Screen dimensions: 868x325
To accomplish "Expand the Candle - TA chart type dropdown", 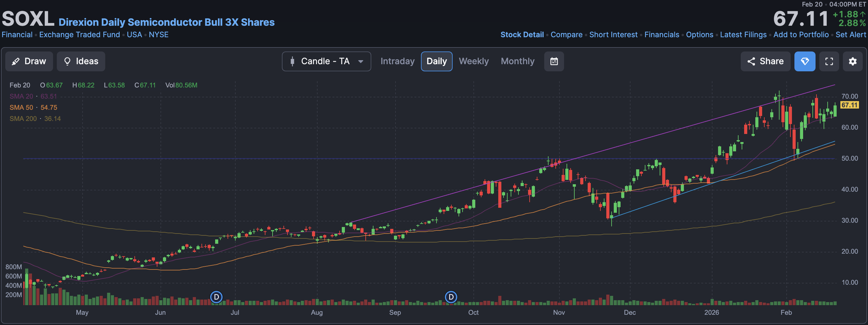I will (x=326, y=61).
